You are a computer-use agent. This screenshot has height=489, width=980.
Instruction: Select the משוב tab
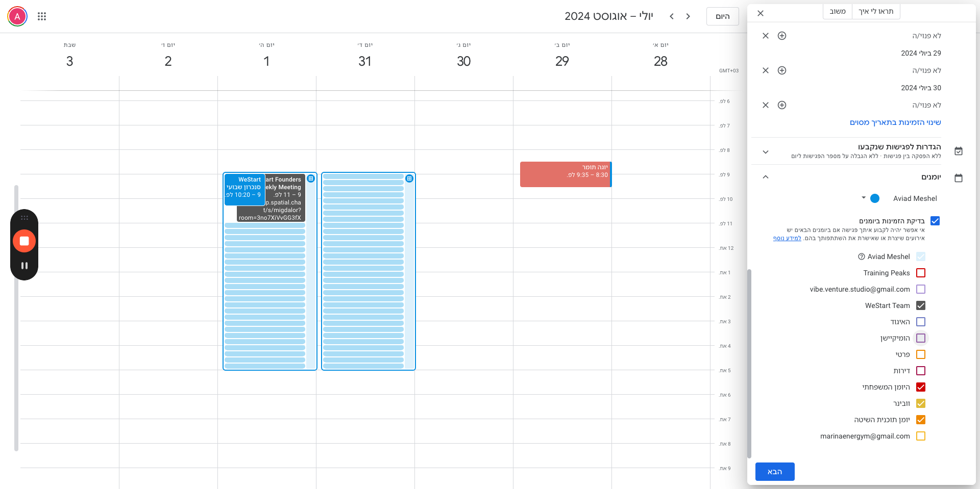(x=838, y=11)
